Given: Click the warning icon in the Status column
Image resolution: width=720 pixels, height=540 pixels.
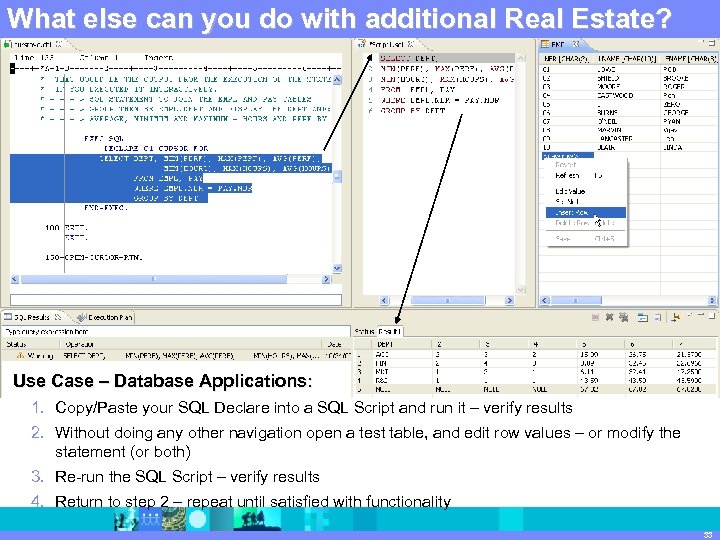Looking at the screenshot, I should [x=20, y=355].
